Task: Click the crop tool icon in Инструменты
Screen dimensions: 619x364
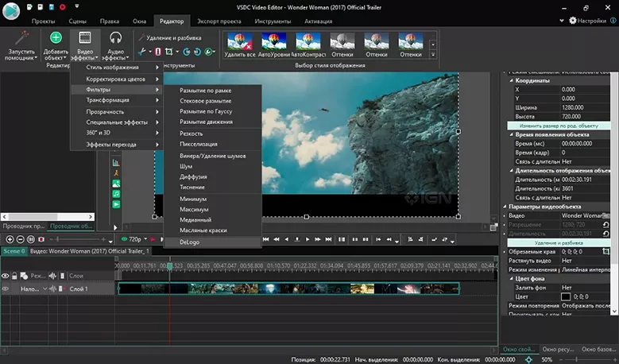Action: click(169, 52)
